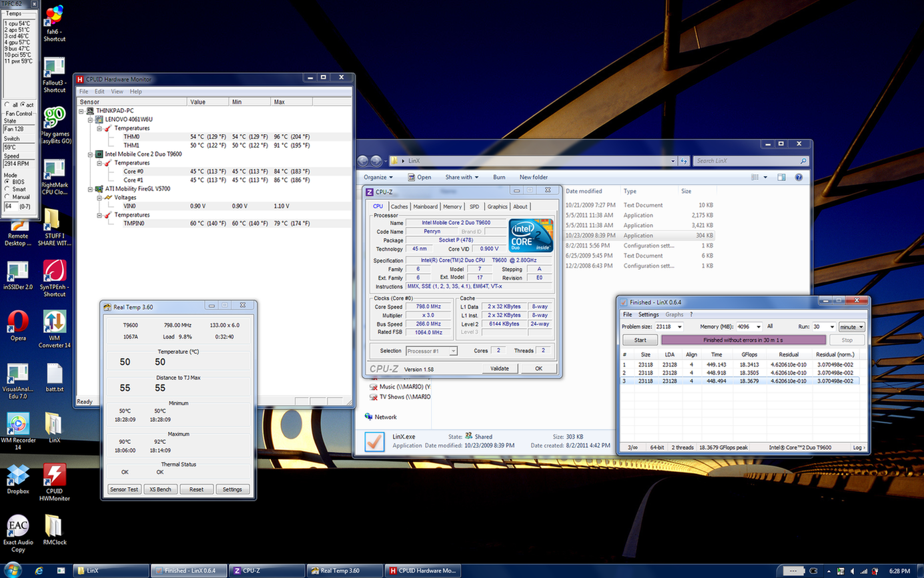Viewport: 924px width, 578px height.
Task: Launch the inSSIDer 2.0 desktop icon
Action: coord(18,275)
